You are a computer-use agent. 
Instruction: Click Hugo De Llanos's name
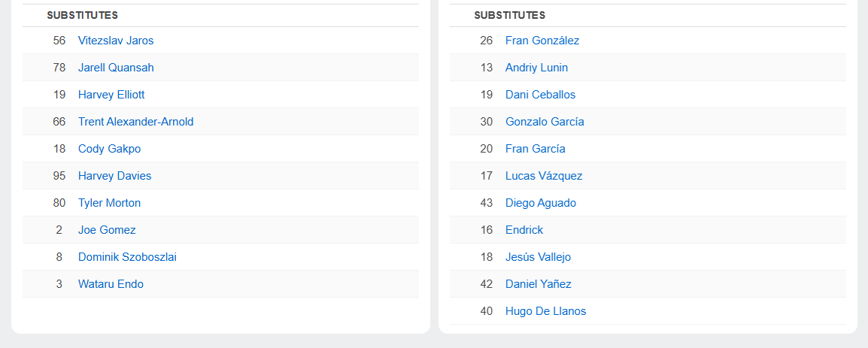pos(545,311)
